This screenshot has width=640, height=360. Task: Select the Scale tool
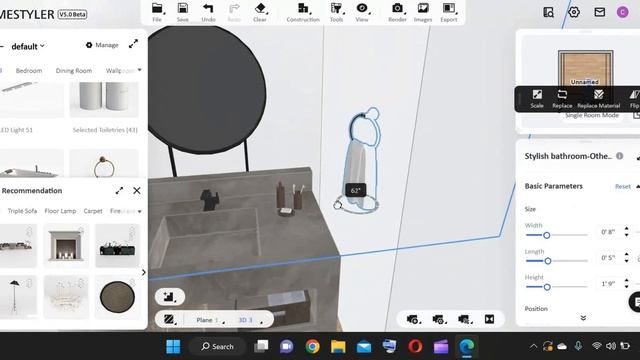pyautogui.click(x=537, y=99)
